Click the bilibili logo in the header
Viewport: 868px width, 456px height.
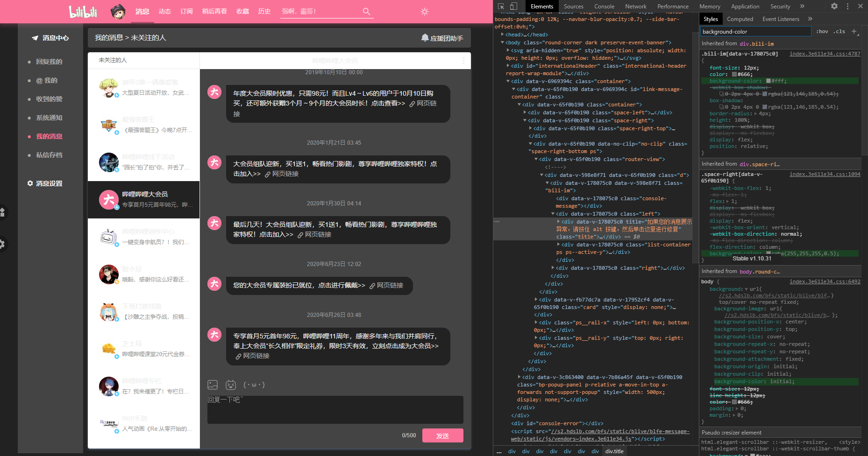83,12
